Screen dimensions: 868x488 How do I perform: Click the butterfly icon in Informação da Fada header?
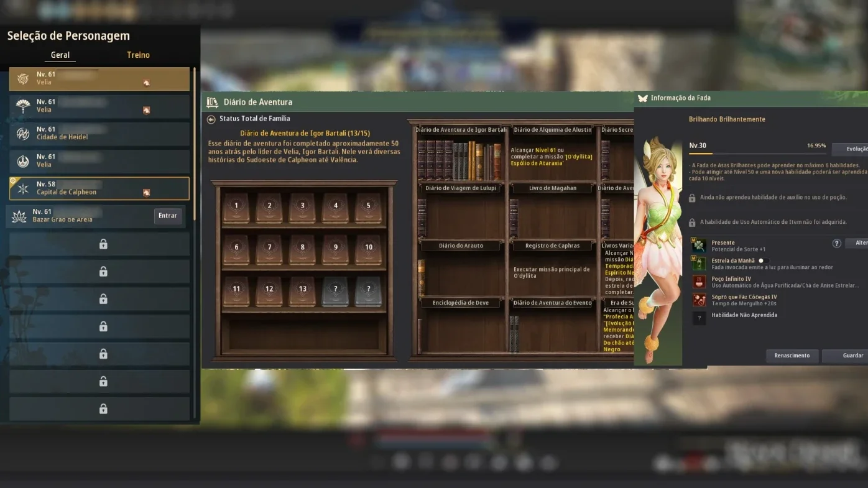click(x=643, y=98)
